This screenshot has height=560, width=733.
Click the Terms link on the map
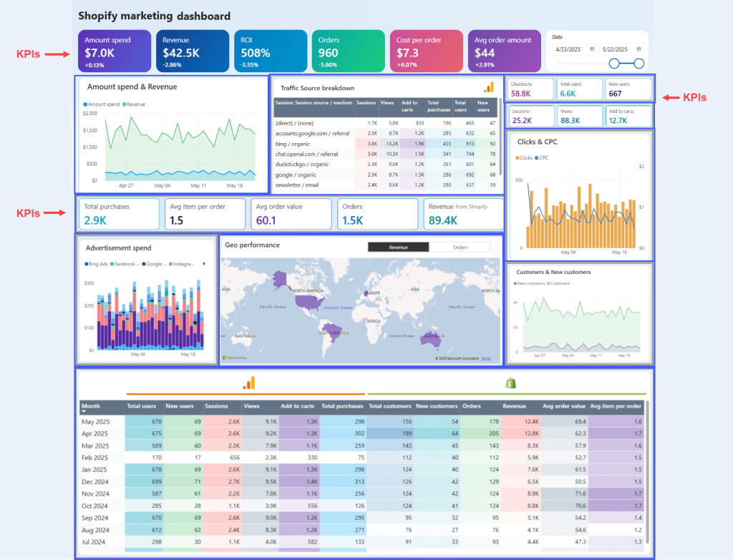[486, 358]
